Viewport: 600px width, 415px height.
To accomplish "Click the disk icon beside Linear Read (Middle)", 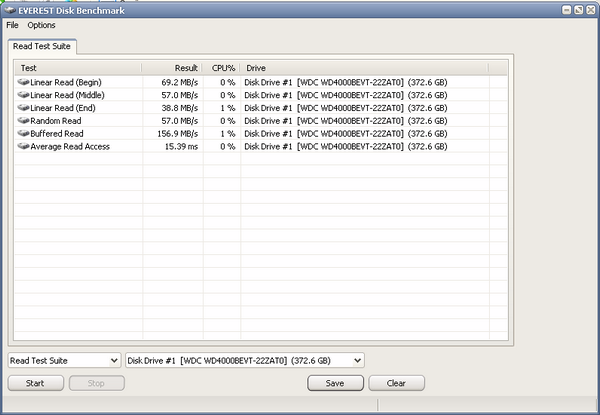I will (23, 95).
